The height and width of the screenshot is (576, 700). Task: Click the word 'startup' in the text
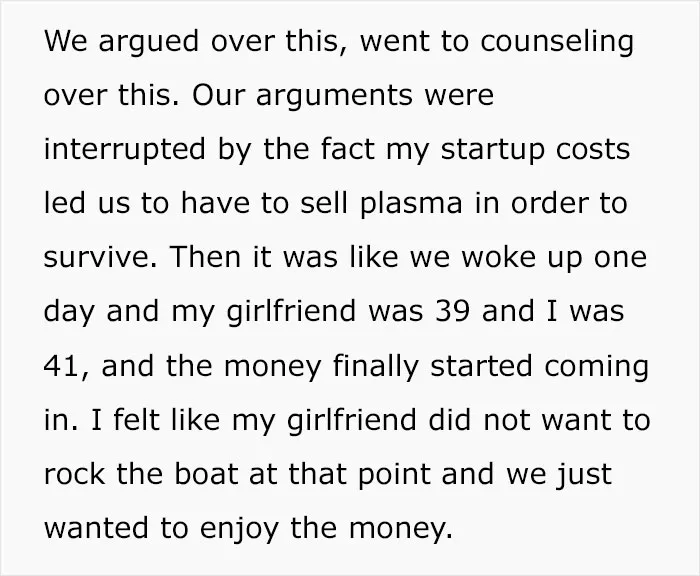point(493,150)
